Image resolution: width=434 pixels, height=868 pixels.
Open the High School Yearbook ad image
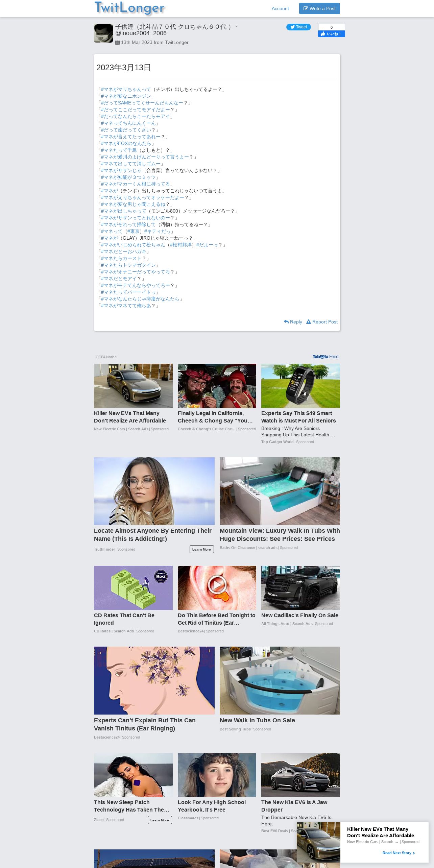coord(217,775)
